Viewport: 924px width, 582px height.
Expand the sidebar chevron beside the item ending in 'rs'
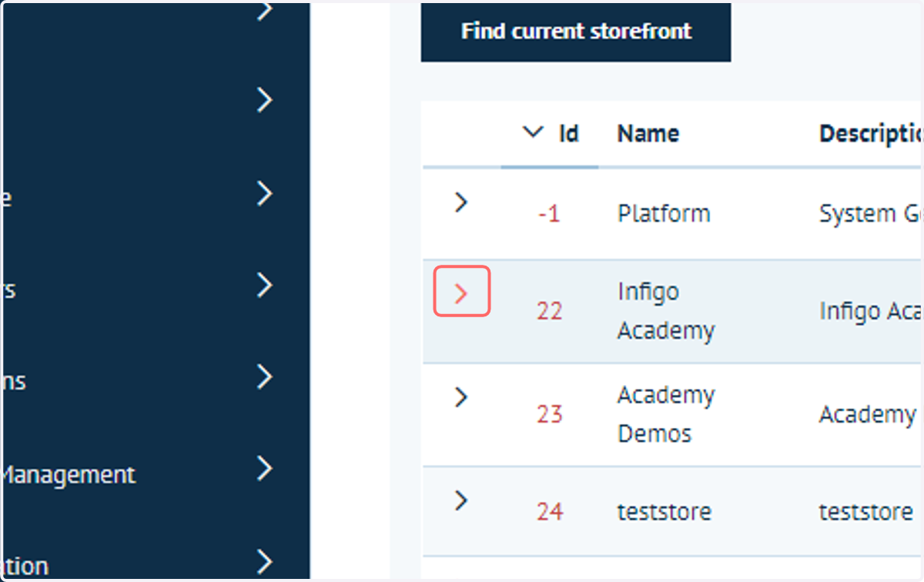point(265,286)
